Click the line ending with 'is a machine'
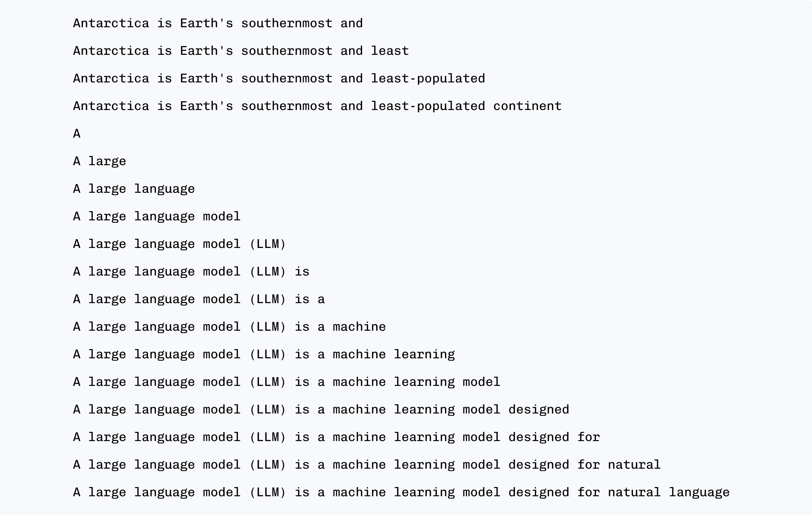The image size is (812, 515). point(229,327)
